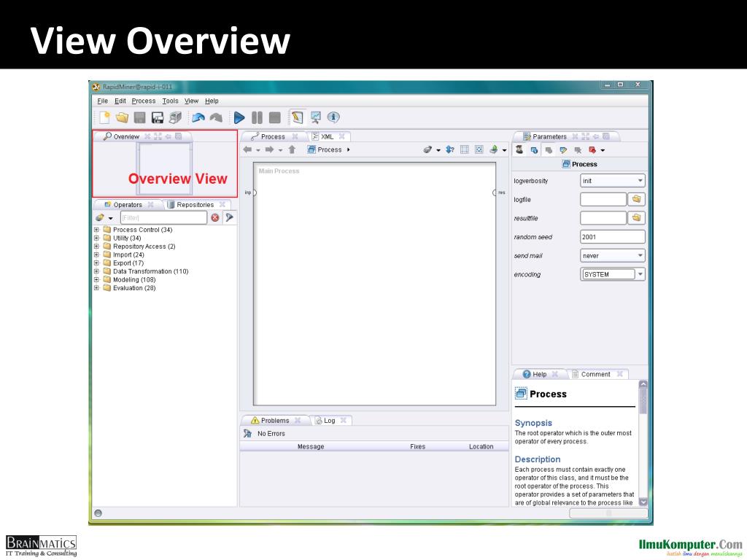Click the operator execution order icon
This screenshot has height=560, width=747.
click(449, 149)
